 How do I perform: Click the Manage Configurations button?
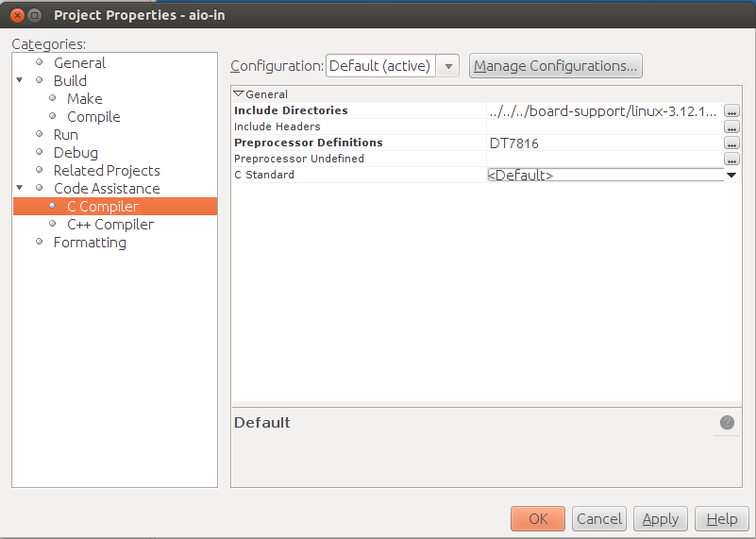coord(555,66)
